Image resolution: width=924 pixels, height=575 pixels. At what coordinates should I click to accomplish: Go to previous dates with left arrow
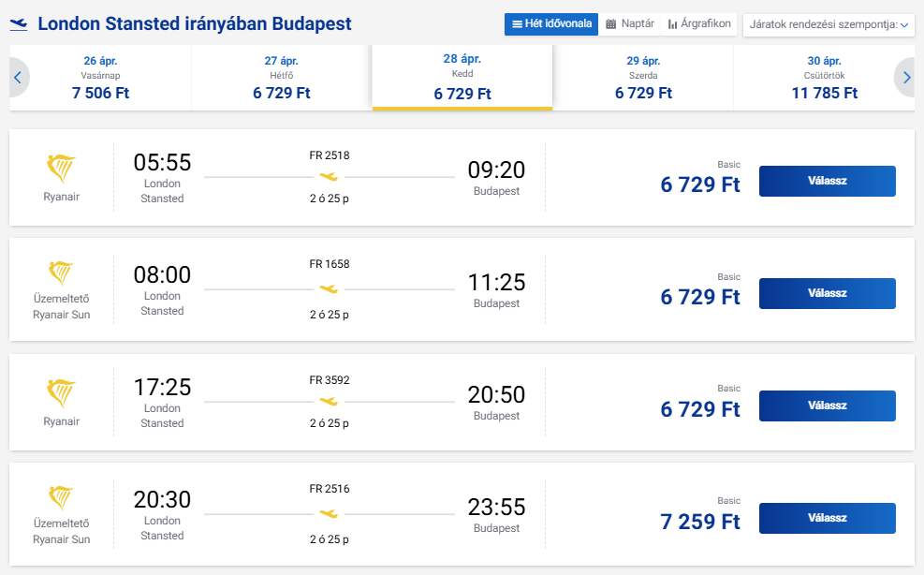[x=17, y=78]
